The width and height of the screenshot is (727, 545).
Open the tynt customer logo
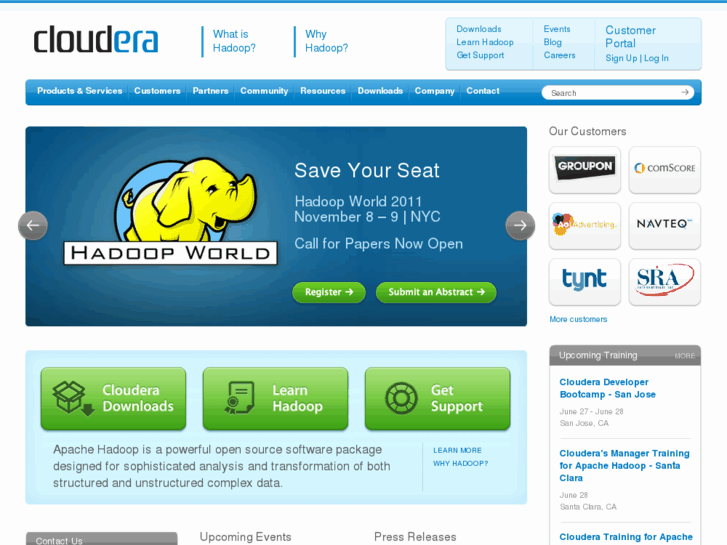[585, 282]
